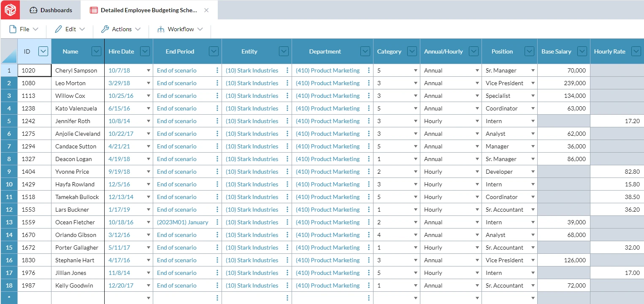Open the Hire Date column filter dropdown
This screenshot has height=304, width=644.
(x=145, y=51)
